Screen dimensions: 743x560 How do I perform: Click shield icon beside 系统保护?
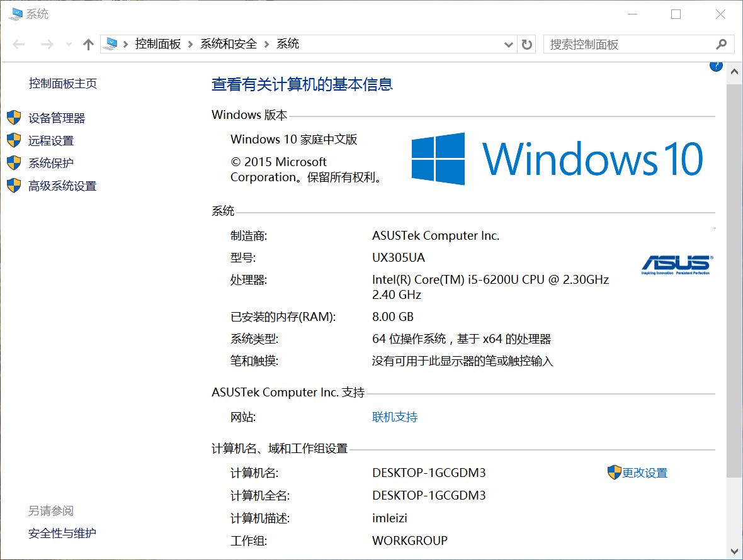coord(14,163)
